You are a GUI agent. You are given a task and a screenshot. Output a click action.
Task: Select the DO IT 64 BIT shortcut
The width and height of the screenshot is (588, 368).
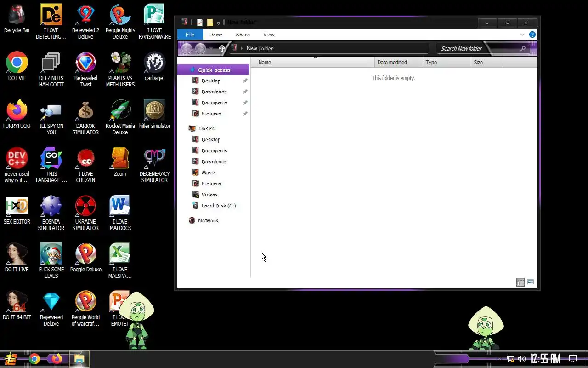(17, 306)
